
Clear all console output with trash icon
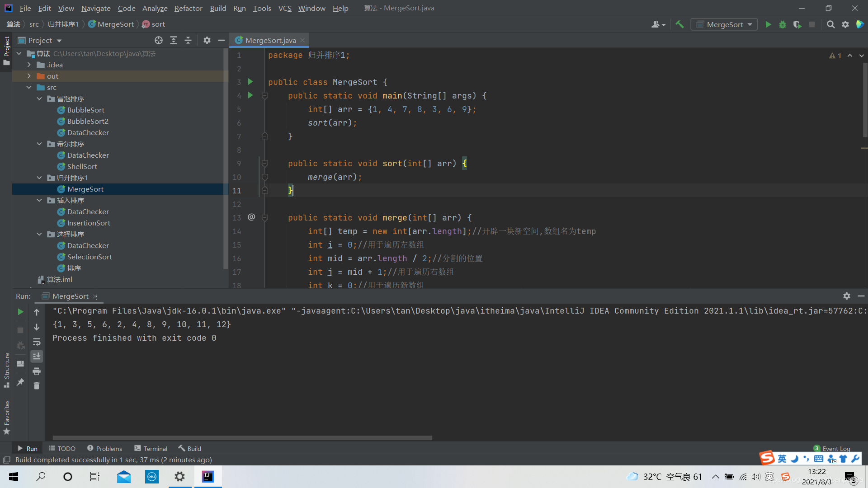37,385
